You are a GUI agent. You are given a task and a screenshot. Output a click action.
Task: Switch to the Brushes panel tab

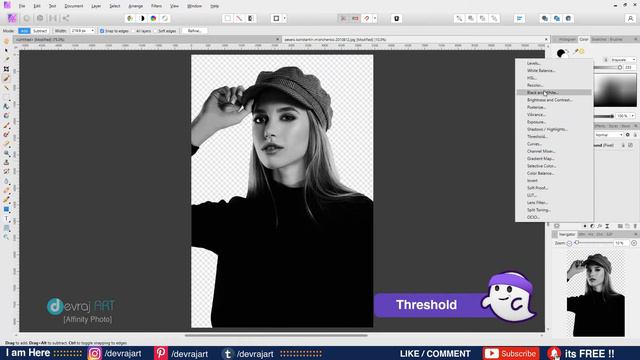[x=616, y=40]
